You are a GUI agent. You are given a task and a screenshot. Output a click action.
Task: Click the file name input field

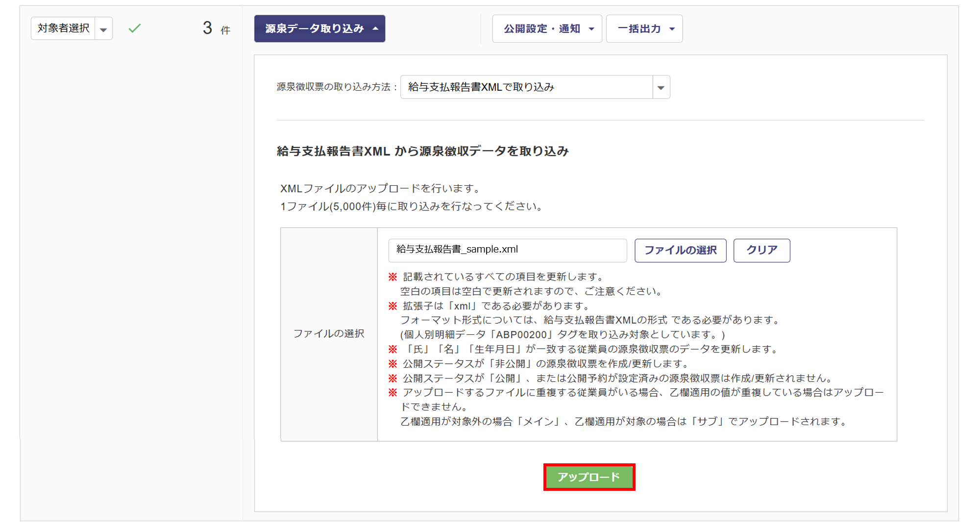[x=507, y=250]
